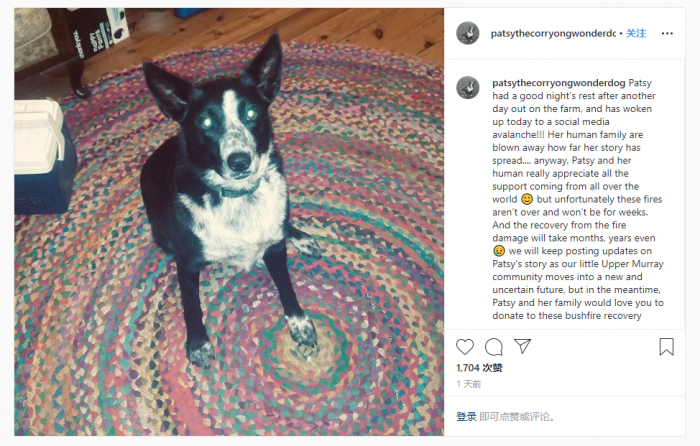This screenshot has height=446, width=700.
Task: View the 1,704 次赞 likes list
Action: (x=479, y=368)
